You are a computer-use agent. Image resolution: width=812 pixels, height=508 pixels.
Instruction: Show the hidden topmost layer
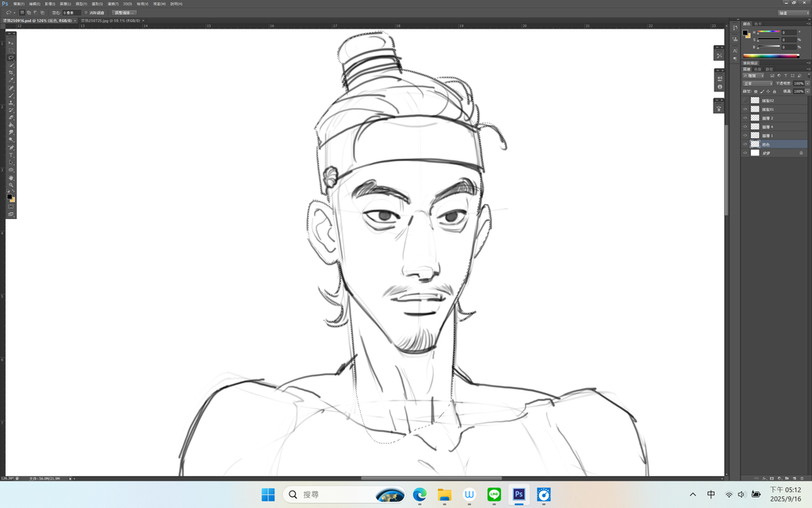(745, 101)
